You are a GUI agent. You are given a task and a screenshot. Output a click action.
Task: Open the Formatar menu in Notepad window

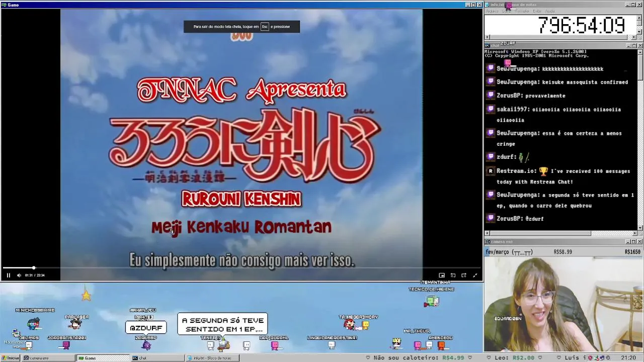coord(522,11)
